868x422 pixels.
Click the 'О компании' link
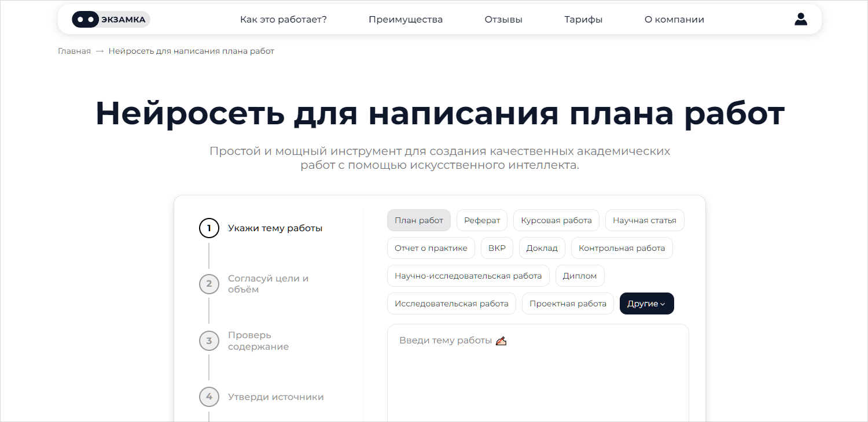pyautogui.click(x=674, y=18)
